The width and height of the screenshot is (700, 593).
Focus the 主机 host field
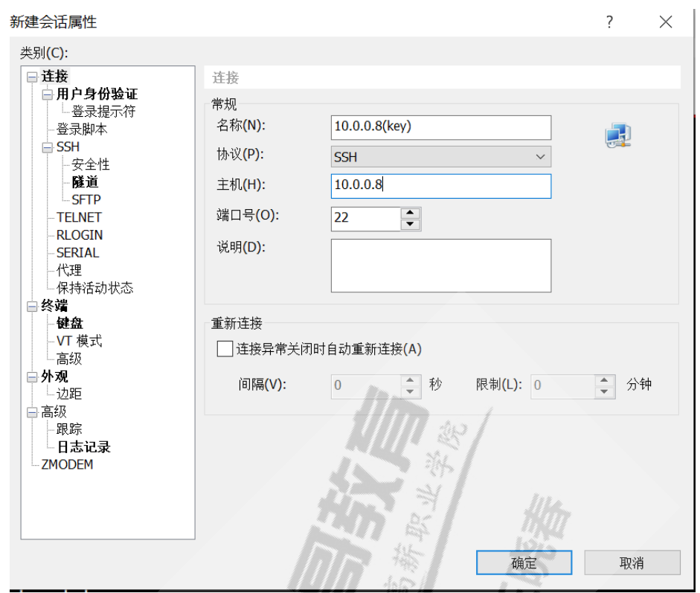(441, 186)
